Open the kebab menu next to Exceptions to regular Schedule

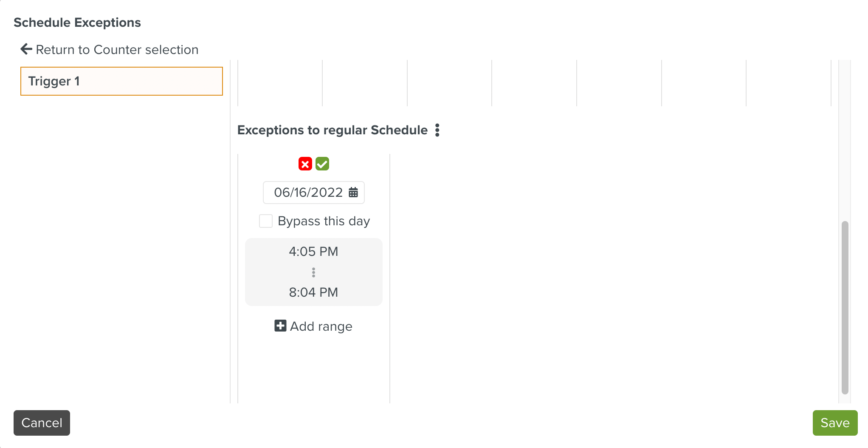tap(437, 130)
